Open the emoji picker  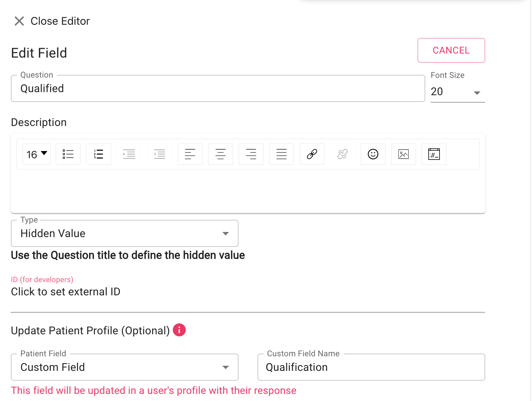pos(373,154)
